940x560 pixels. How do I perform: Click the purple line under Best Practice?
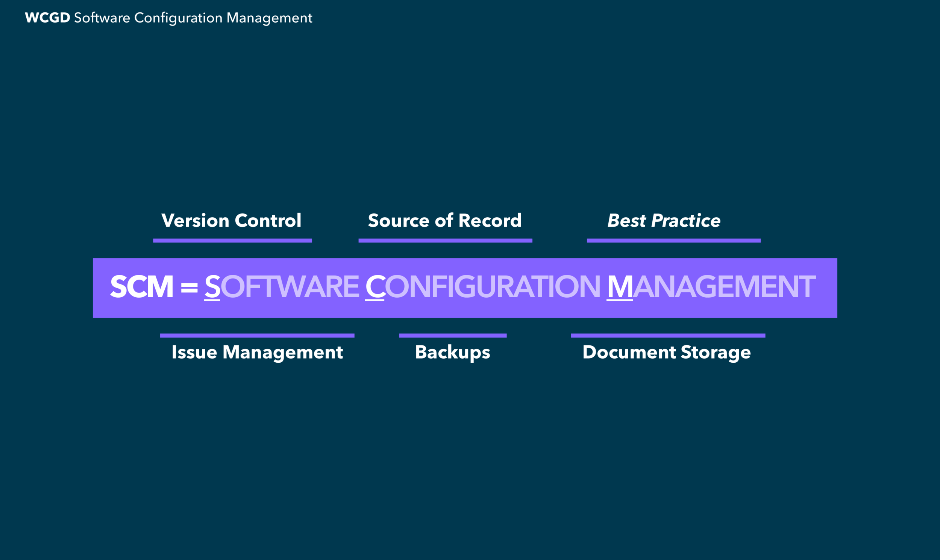click(673, 241)
